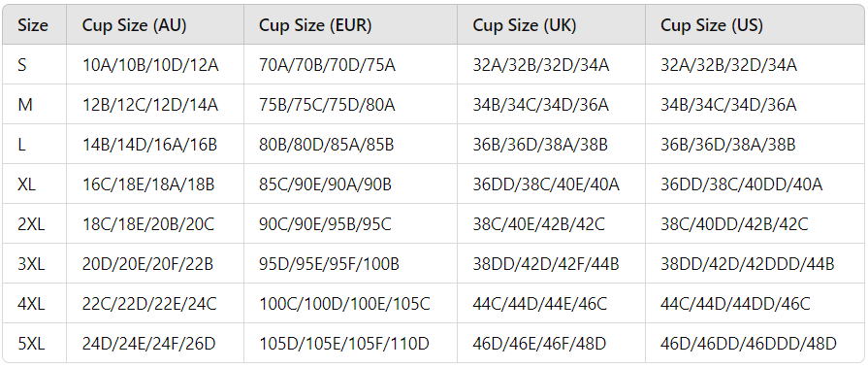Screen dimensions: 868x368
Task: Click the Cup Size (UK) column header
Action: point(552,25)
